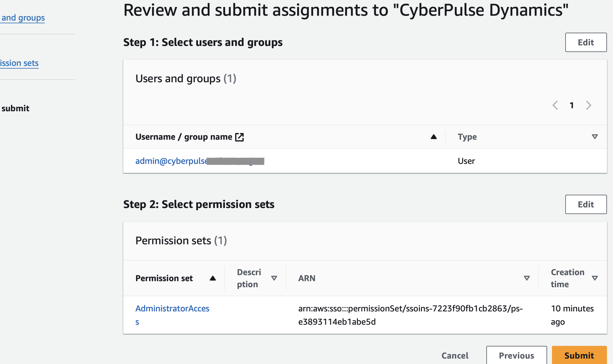Screen dimensions: 613x364
Task: Navigate to permission sets step link
Action: pos(19,63)
